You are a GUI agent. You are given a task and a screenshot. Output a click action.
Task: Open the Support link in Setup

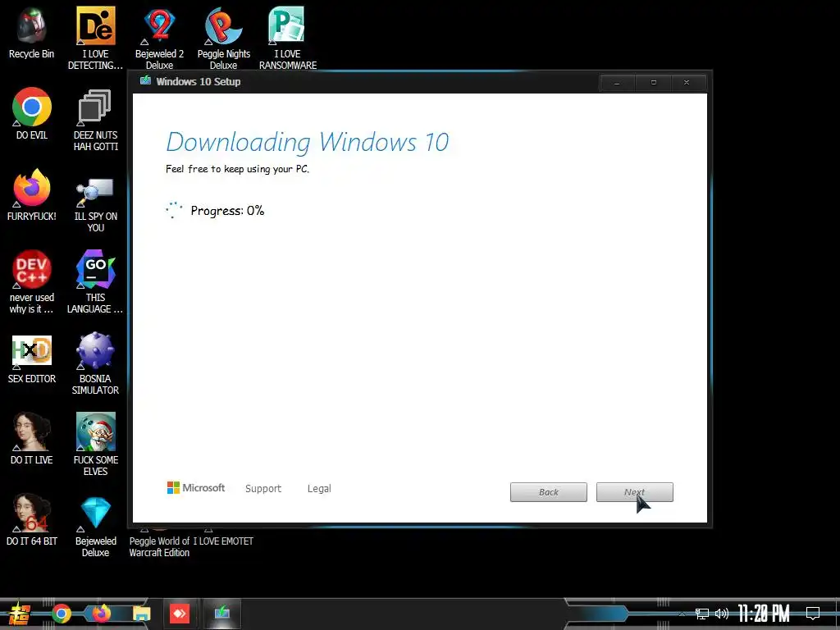pos(263,489)
